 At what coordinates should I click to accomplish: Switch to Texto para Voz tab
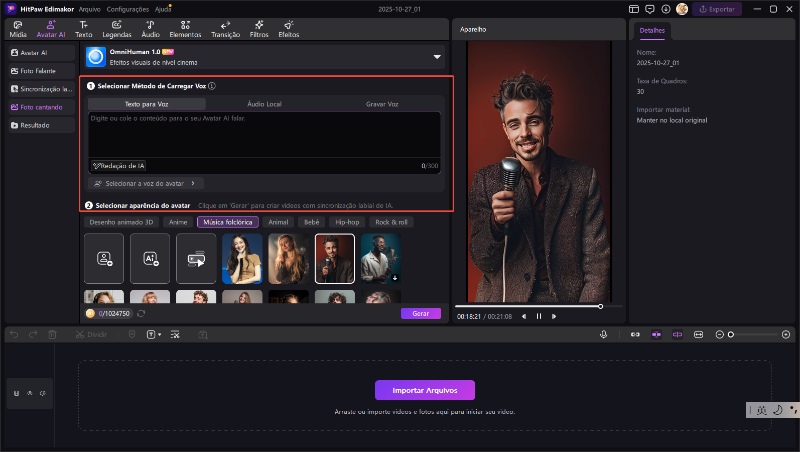click(x=147, y=104)
